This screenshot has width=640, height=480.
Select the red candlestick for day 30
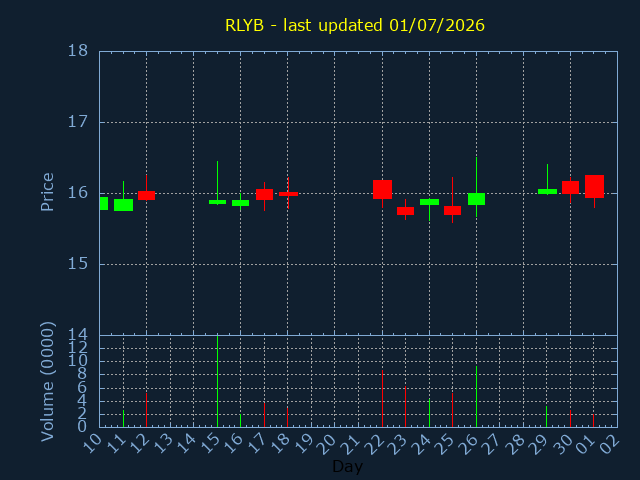point(570,187)
